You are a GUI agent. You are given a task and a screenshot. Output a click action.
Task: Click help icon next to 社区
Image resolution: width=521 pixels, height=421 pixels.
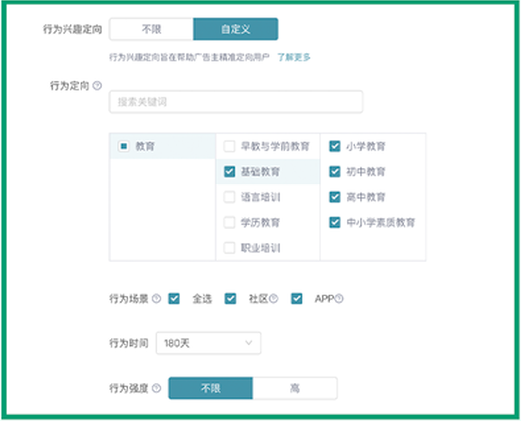[273, 298]
